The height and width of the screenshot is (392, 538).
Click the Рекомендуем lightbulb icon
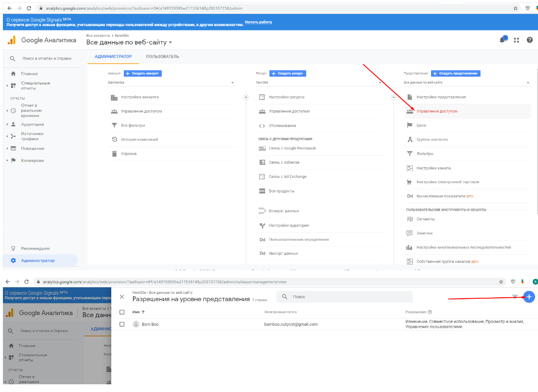tap(14, 248)
